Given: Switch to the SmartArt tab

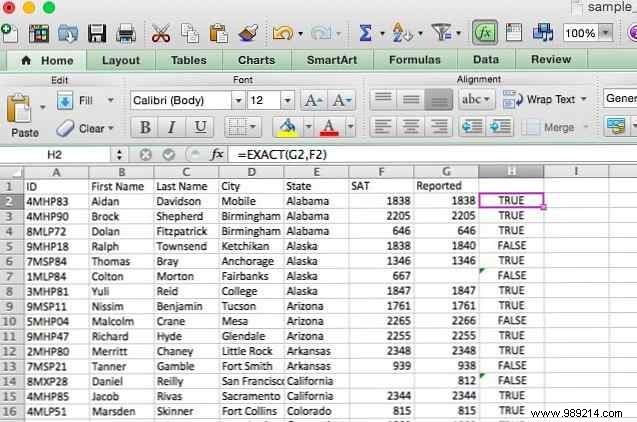Looking at the screenshot, I should [332, 60].
